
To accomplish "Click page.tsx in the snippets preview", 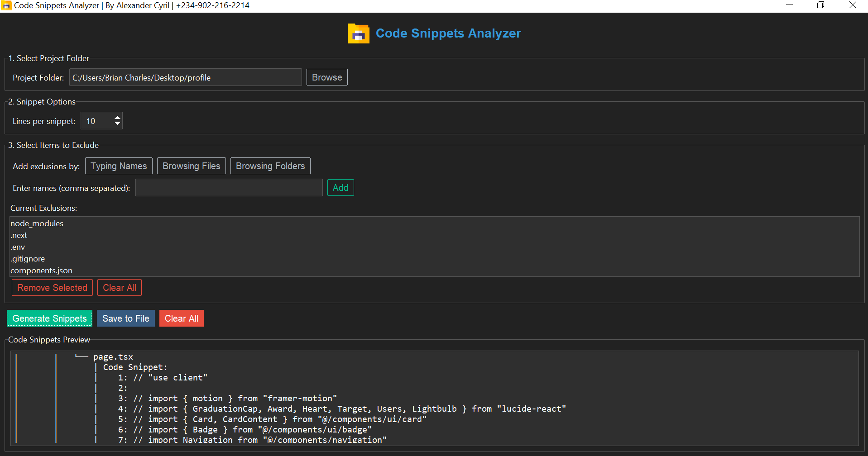I will tap(113, 357).
